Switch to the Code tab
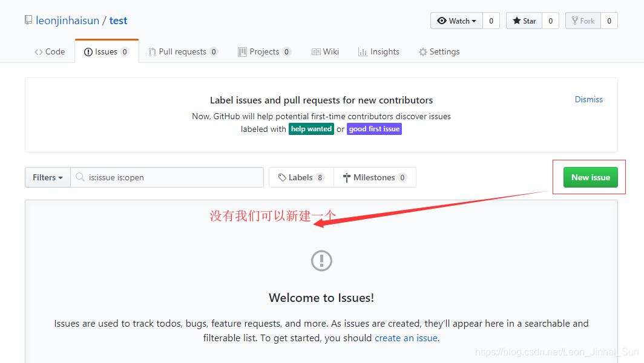 (50, 52)
